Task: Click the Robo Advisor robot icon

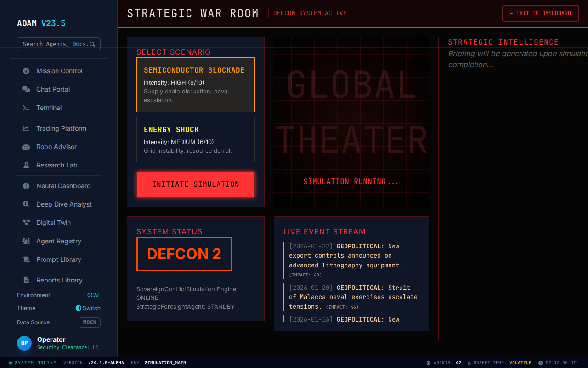Action: pos(26,147)
